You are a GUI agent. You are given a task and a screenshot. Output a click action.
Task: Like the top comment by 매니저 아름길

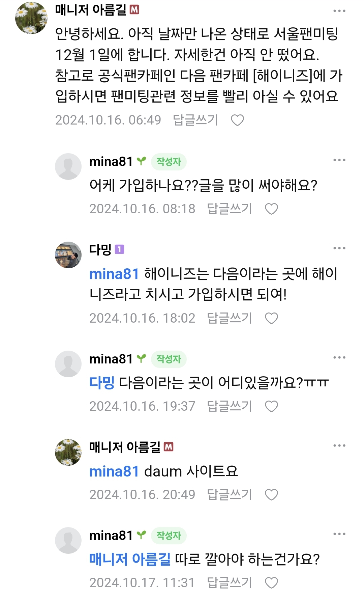237,120
